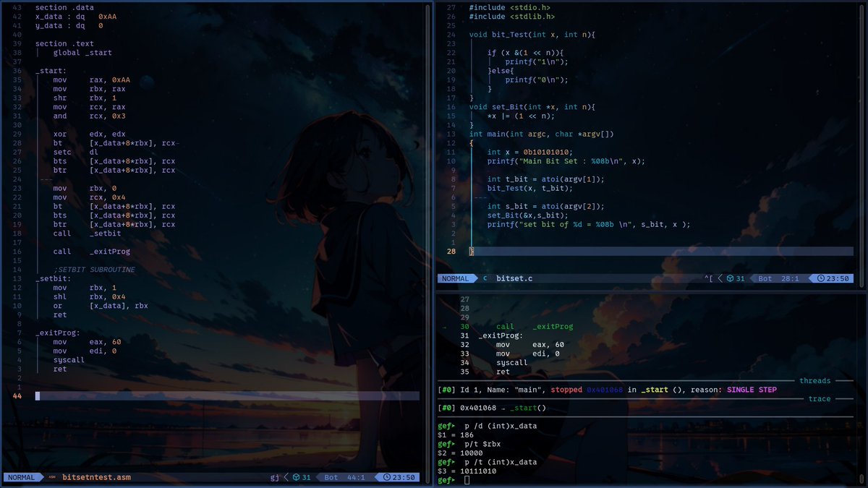Click the '31' count in the bitset.c statusline
Image resolution: width=868 pixels, height=488 pixels.
click(x=741, y=278)
